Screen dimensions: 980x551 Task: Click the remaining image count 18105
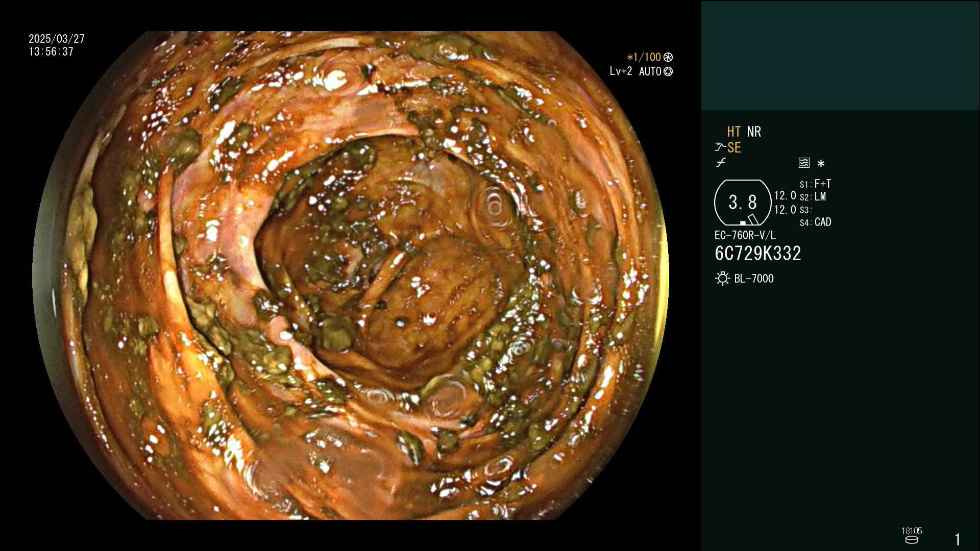(x=912, y=531)
